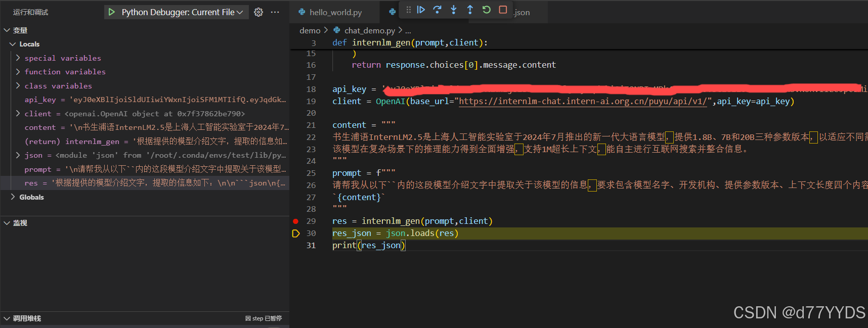Place cursor on the return response.choices line
868x328 pixels.
point(454,65)
